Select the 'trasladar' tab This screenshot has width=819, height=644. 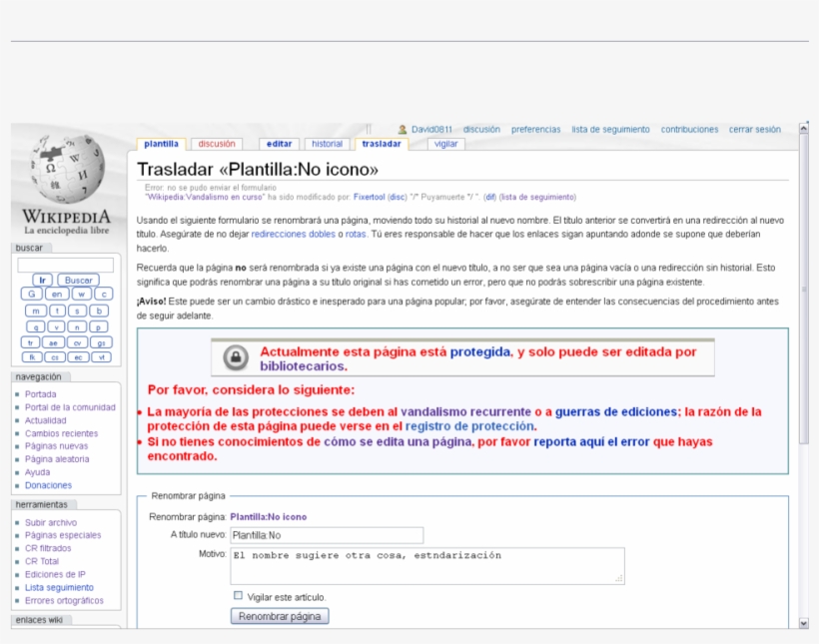[382, 144]
